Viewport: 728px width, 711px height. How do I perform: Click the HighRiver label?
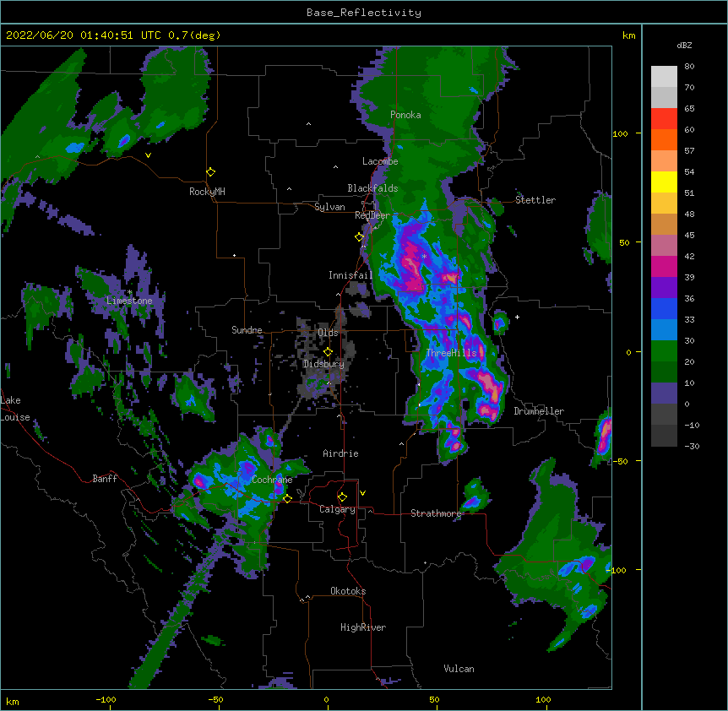pyautogui.click(x=363, y=627)
